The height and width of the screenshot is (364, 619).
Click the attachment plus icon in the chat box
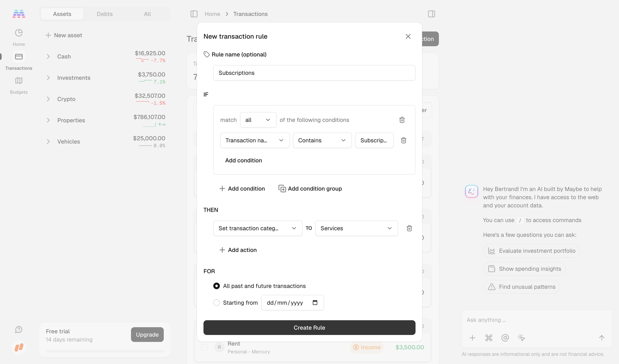(472, 338)
